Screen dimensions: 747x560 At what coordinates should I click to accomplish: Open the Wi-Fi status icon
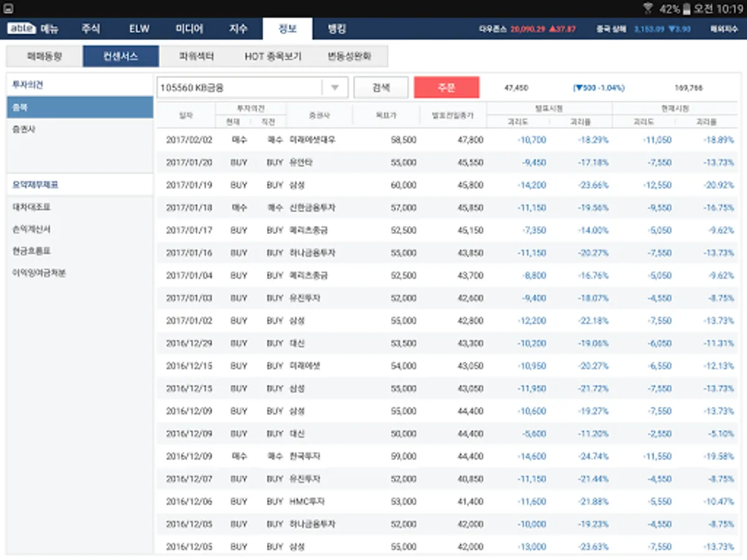[647, 8]
